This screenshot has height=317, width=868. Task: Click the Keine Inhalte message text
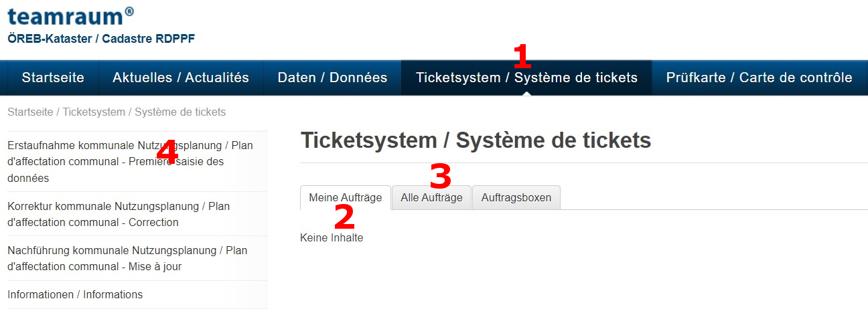click(x=332, y=237)
